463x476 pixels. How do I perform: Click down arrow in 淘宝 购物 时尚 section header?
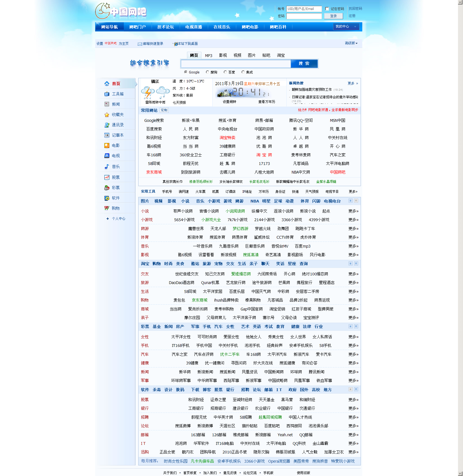pyautogui.click(x=351, y=263)
